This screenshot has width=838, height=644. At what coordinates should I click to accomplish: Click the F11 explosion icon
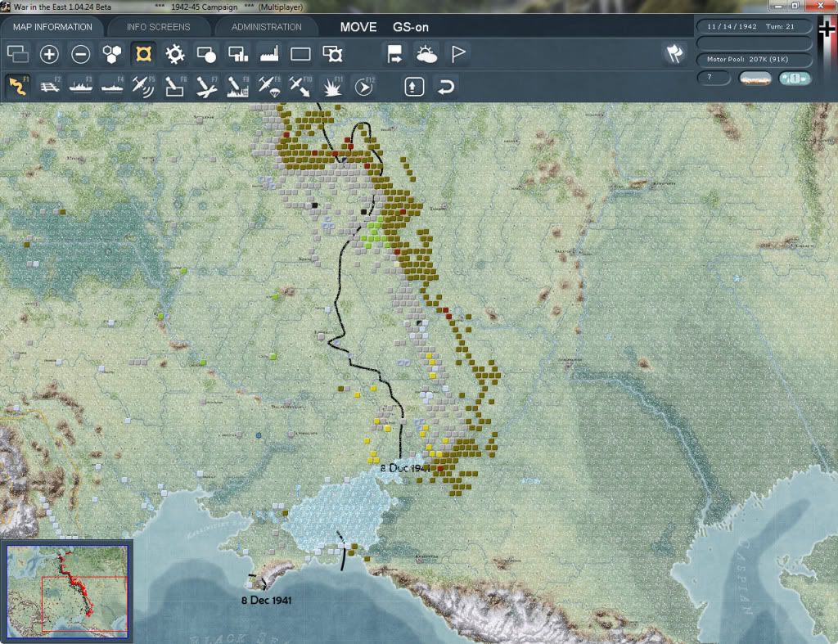(332, 86)
